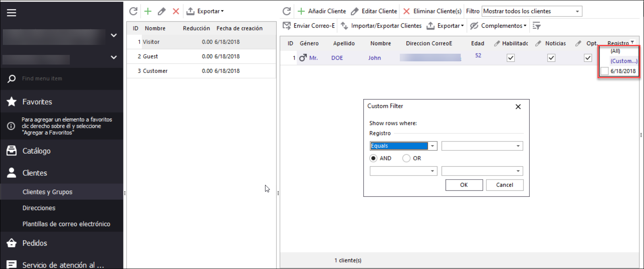Select the Visitor group row
This screenshot has width=644, height=269.
tap(202, 42)
